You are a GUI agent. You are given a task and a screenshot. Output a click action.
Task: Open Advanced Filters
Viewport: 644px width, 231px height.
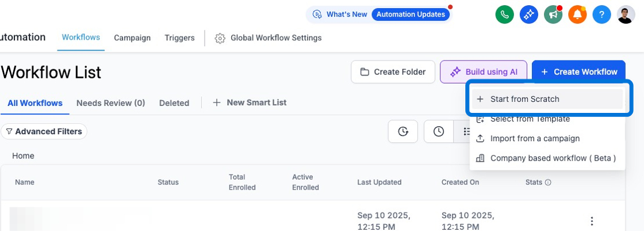pyautogui.click(x=44, y=132)
